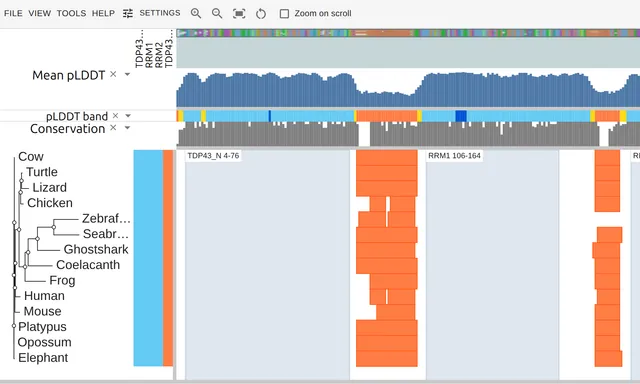Select the Elephant tree leaf

pyautogui.click(x=43, y=358)
